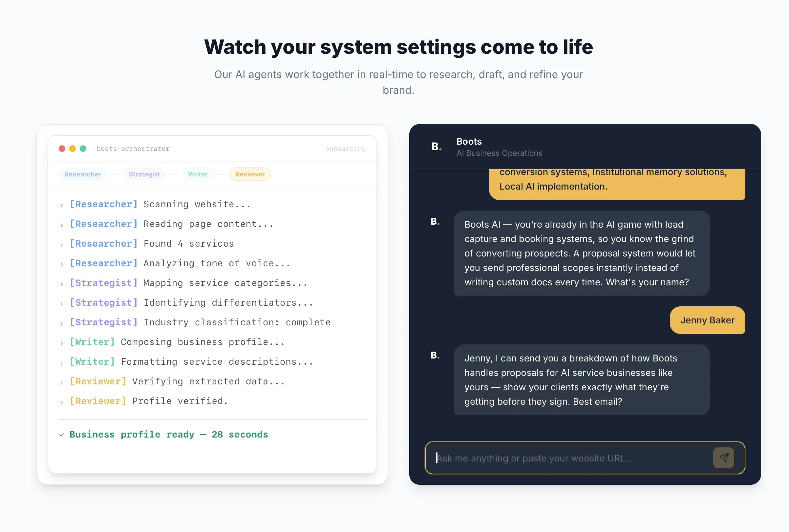
Task: Expand chevron beside Verifying extracted data line
Action: 61,382
